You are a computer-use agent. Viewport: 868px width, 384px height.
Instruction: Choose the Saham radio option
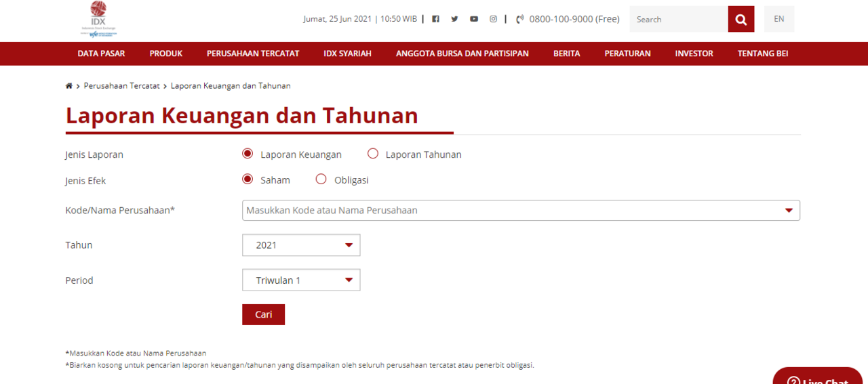pos(248,179)
